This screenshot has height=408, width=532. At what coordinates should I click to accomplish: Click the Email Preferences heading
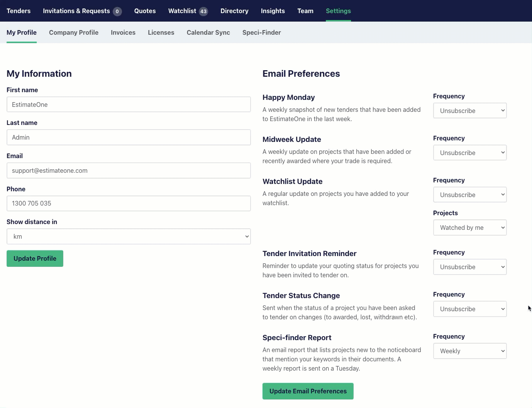[x=301, y=74]
